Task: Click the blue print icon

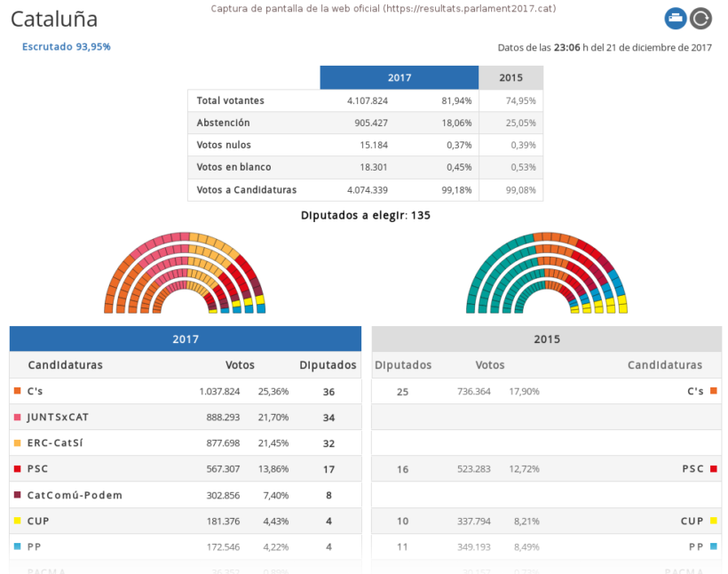Action: click(676, 19)
